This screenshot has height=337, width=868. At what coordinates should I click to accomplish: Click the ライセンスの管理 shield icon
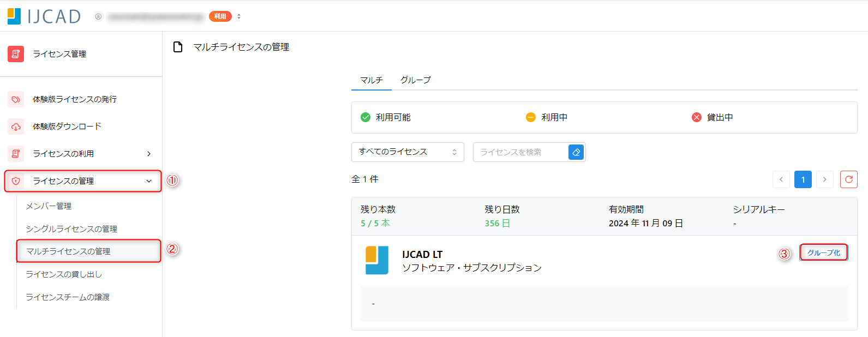(16, 181)
